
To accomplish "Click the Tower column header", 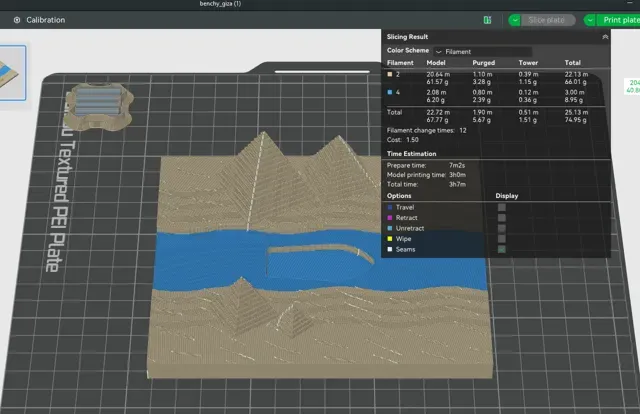I will tap(528, 63).
